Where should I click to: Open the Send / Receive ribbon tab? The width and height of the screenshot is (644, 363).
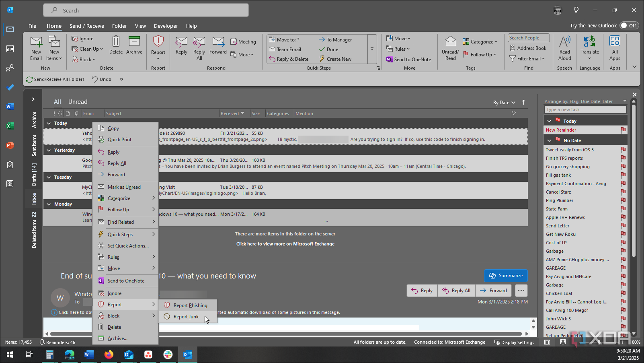(86, 26)
